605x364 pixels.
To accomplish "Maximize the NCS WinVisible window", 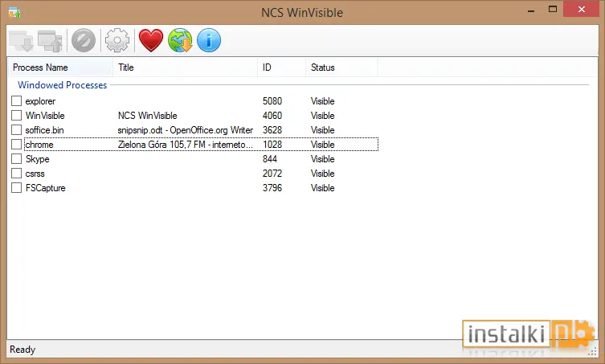I will pyautogui.click(x=553, y=10).
